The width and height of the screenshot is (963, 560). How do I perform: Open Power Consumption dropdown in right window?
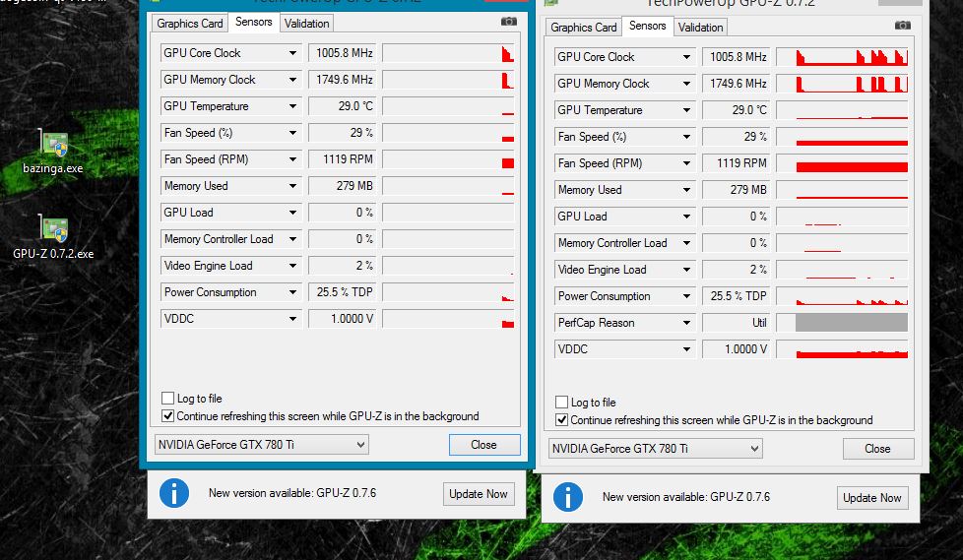(686, 296)
